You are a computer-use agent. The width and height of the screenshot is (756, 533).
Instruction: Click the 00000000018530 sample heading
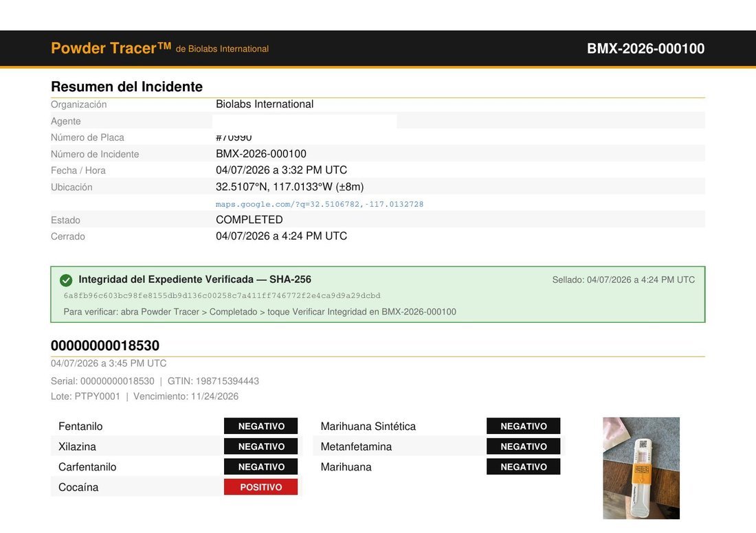click(105, 345)
